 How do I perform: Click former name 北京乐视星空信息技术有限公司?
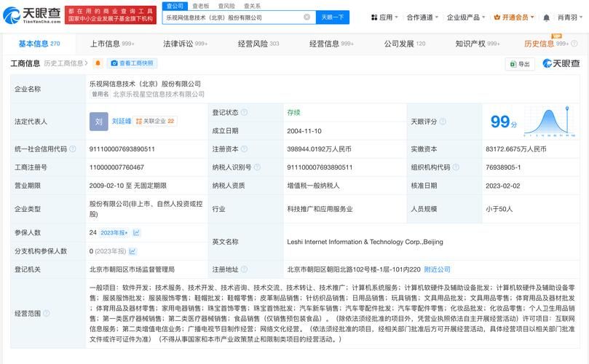pyautogui.click(x=159, y=94)
